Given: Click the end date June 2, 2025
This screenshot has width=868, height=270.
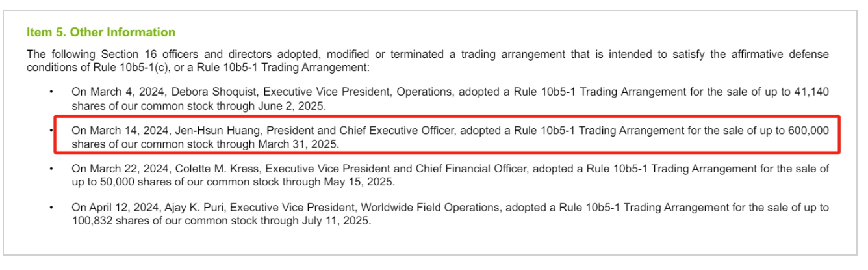Looking at the screenshot, I should pos(294,105).
